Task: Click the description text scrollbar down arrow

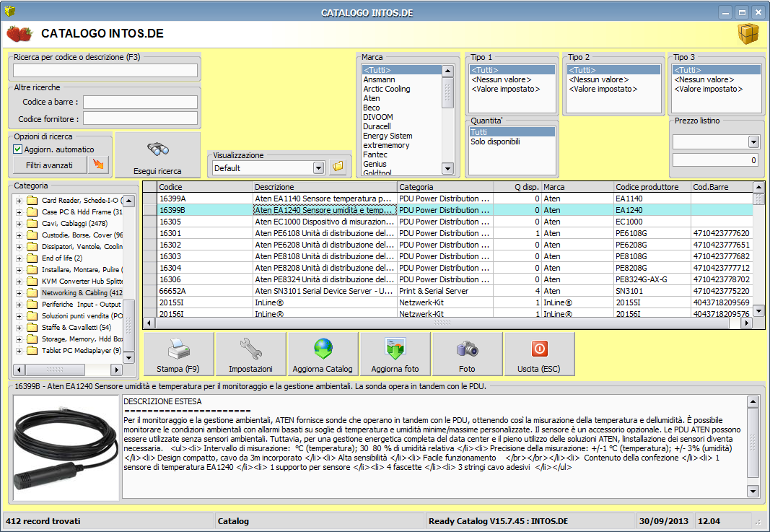Action: point(753,491)
